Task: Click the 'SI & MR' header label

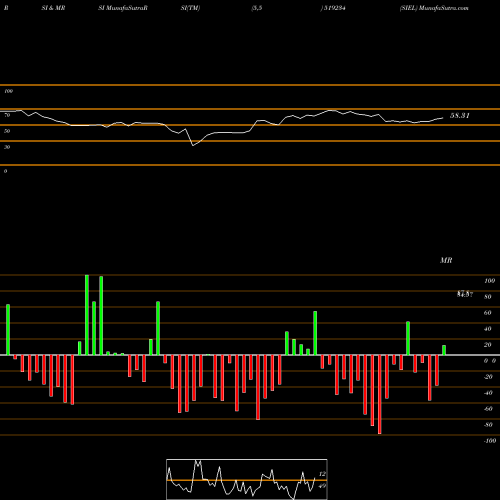Action: coord(53,8)
